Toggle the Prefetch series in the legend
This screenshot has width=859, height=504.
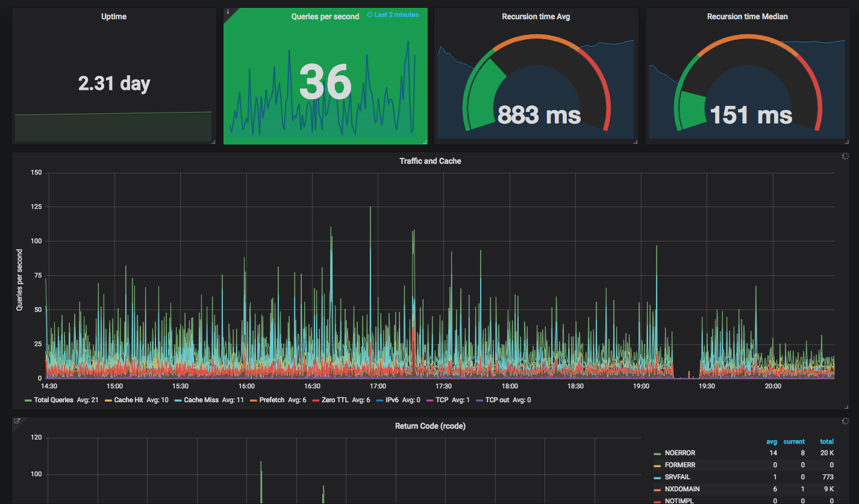click(x=272, y=400)
